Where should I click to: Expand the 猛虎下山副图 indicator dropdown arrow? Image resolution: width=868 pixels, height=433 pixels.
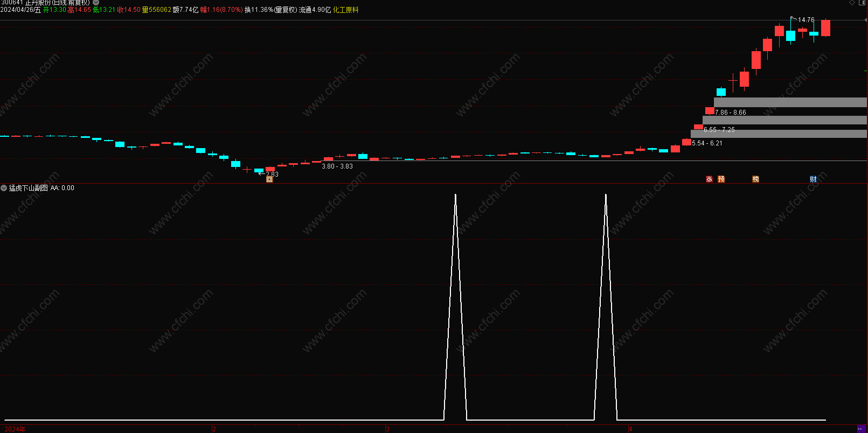pos(4,188)
